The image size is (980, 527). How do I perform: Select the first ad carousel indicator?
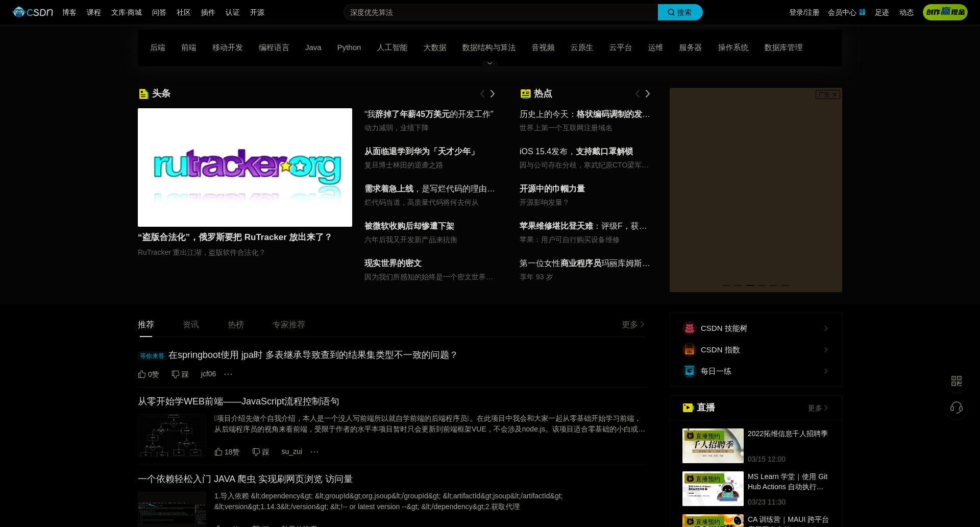coord(726,285)
